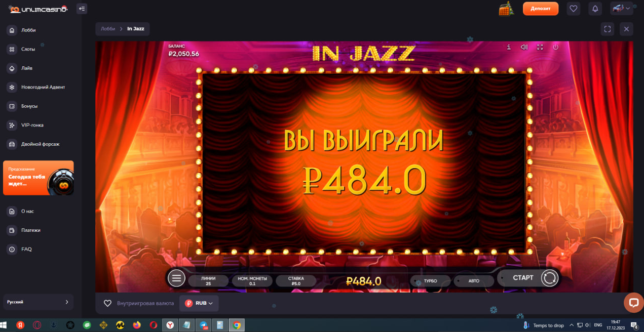
Task: Expand the Russian language selector
Action: pos(38,302)
